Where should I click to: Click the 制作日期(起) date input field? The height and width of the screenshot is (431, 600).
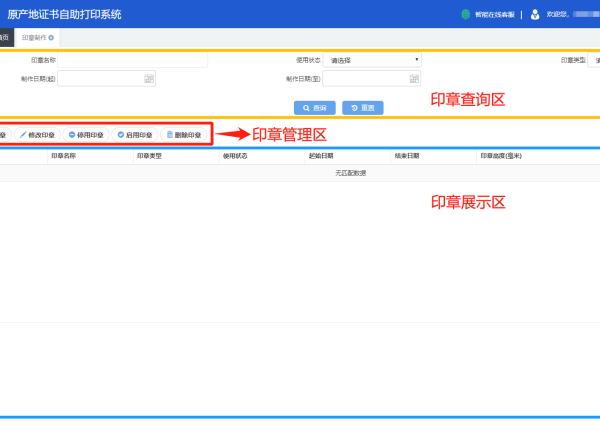(106, 79)
